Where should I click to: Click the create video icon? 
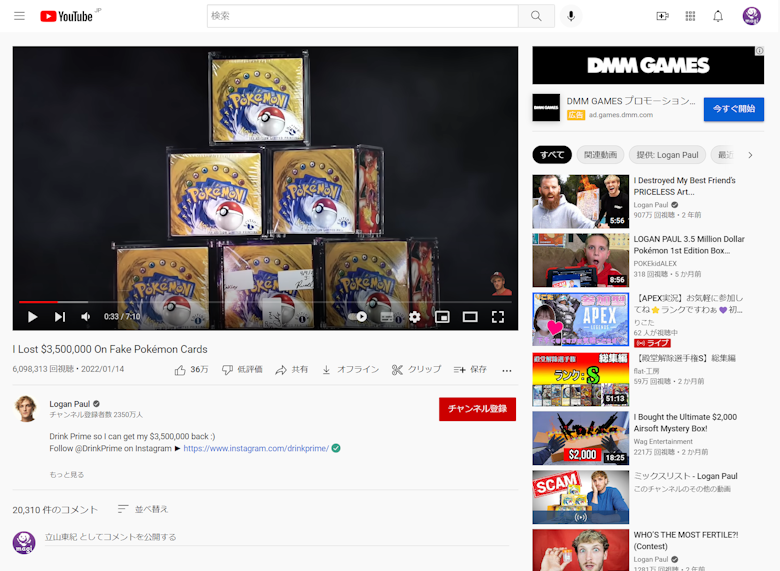662,16
